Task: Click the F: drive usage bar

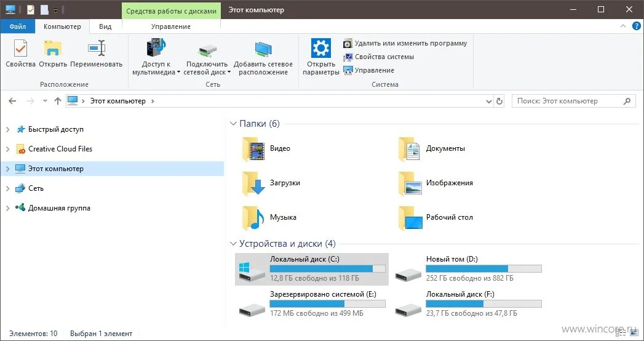Action: pyautogui.click(x=484, y=304)
